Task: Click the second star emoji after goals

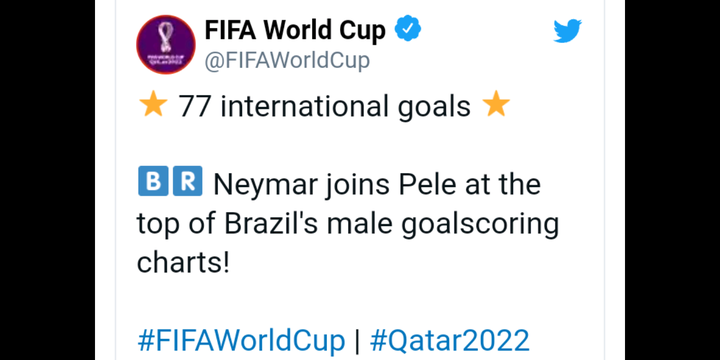Action: coord(496,104)
